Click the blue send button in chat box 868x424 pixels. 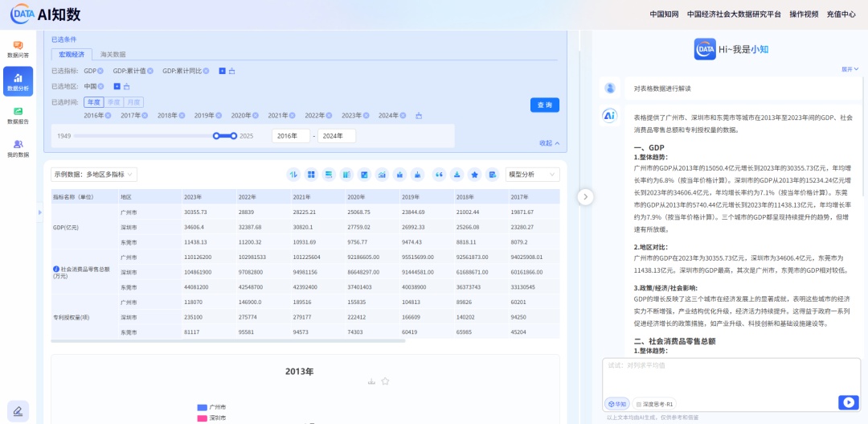click(x=847, y=402)
